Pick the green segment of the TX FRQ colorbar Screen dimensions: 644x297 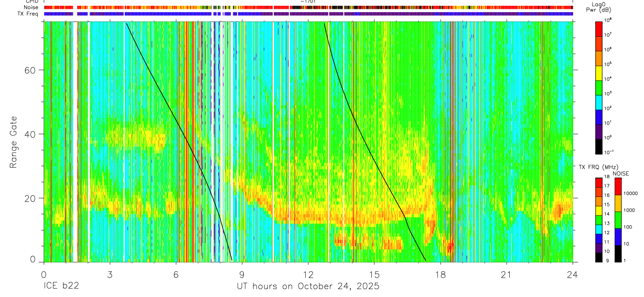tap(599, 219)
